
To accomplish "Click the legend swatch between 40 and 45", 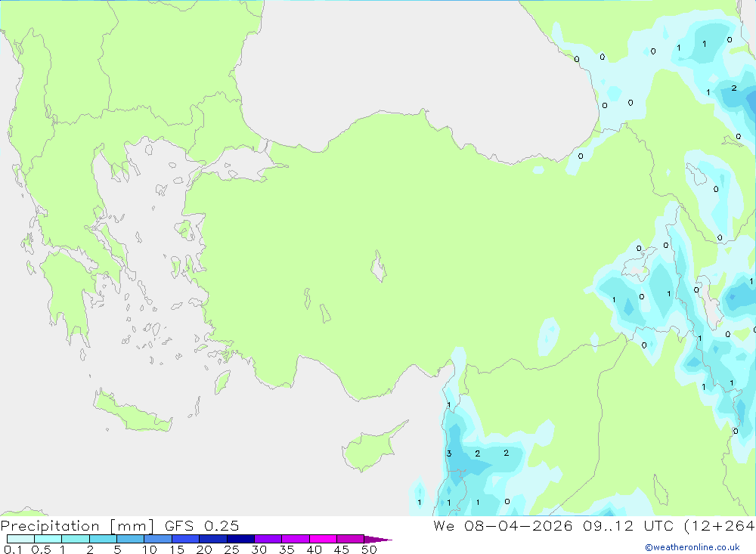I will coord(323,539).
